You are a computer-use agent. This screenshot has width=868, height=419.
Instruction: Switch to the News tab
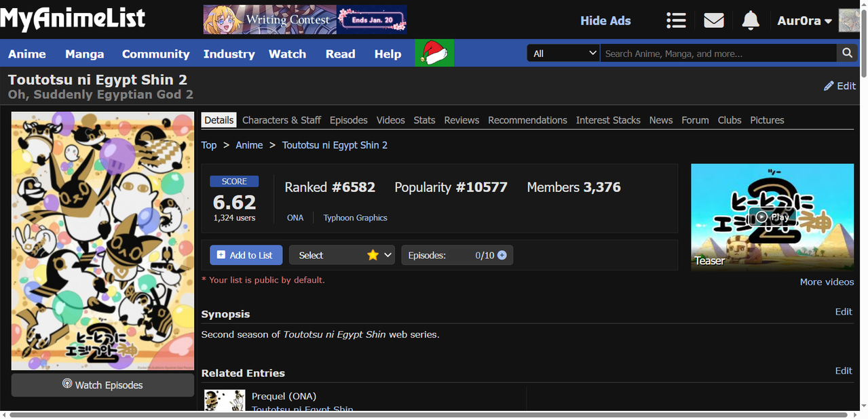(661, 120)
